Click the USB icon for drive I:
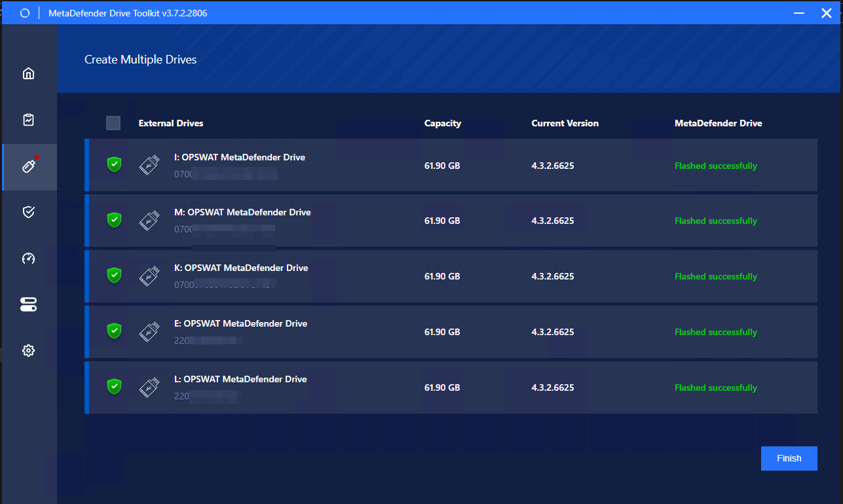843x504 pixels. [x=149, y=165]
